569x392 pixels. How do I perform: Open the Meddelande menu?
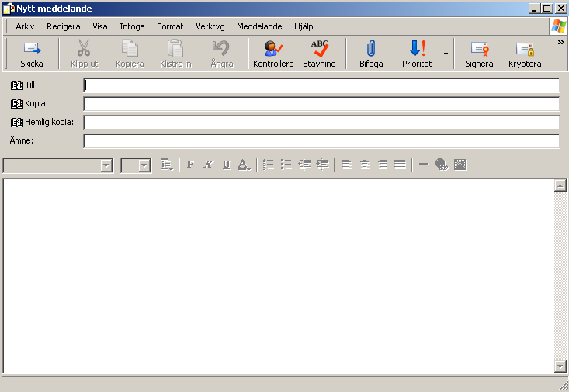pyautogui.click(x=259, y=26)
